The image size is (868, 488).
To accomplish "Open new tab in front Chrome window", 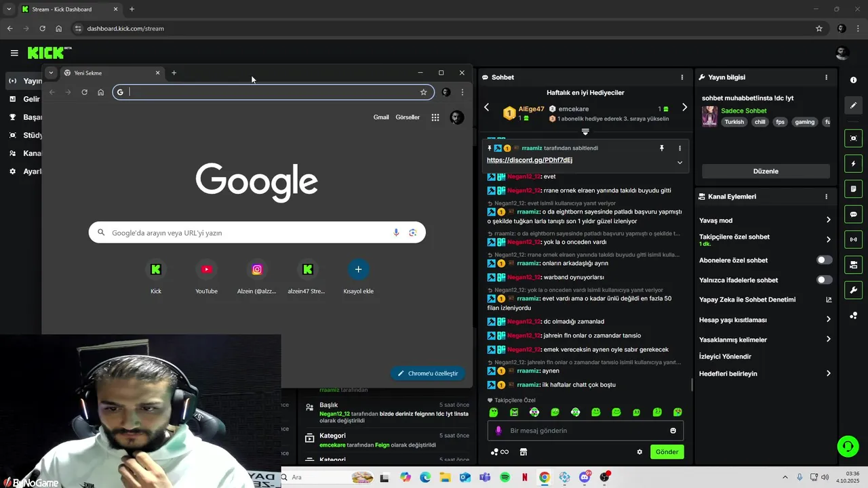I will point(174,73).
